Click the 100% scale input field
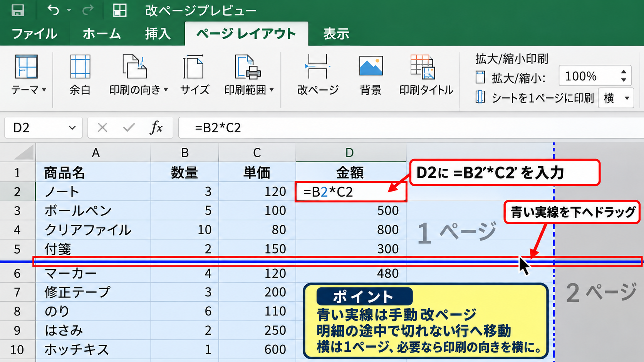Viewport: 644px width, 362px height. (595, 76)
